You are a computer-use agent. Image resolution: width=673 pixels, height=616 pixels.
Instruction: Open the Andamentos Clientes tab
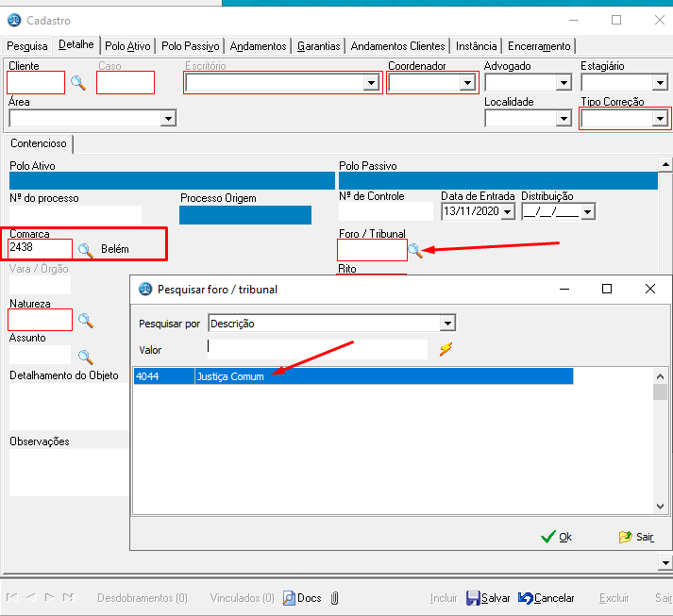click(397, 46)
